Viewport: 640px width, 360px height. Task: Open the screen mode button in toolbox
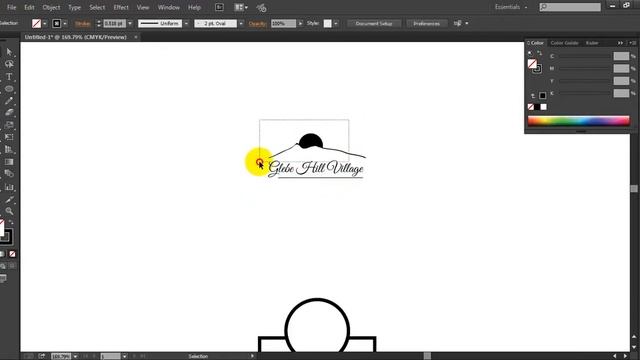(3, 279)
